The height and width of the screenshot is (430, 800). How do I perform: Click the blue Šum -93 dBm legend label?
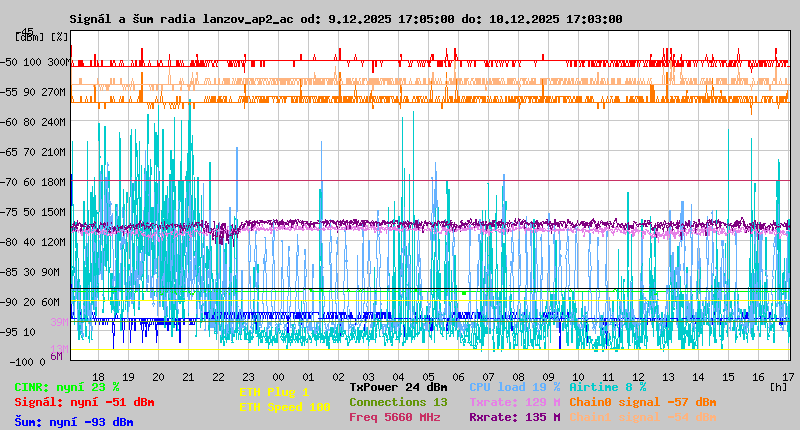(x=73, y=421)
